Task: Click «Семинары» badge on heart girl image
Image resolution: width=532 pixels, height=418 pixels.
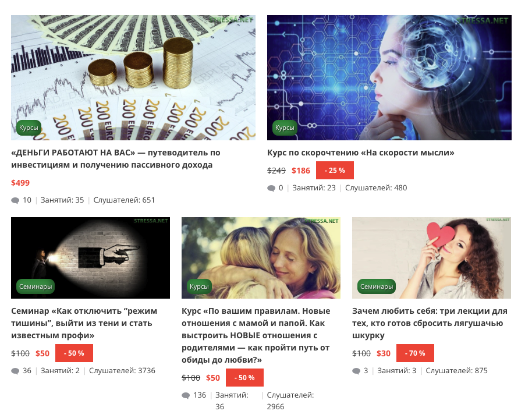Action: point(377,286)
